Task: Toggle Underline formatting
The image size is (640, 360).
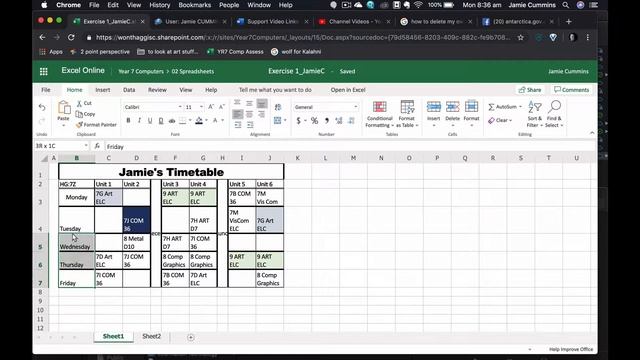Action: [150, 120]
